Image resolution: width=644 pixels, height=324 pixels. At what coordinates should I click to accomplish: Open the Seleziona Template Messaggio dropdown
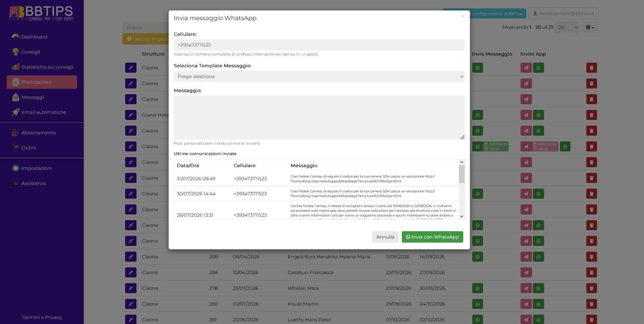pos(319,76)
